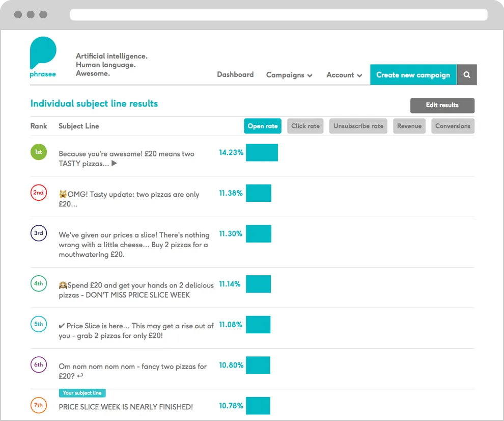The width and height of the screenshot is (504, 421).
Task: Click the 14.23% open rate bar
Action: [x=262, y=152]
